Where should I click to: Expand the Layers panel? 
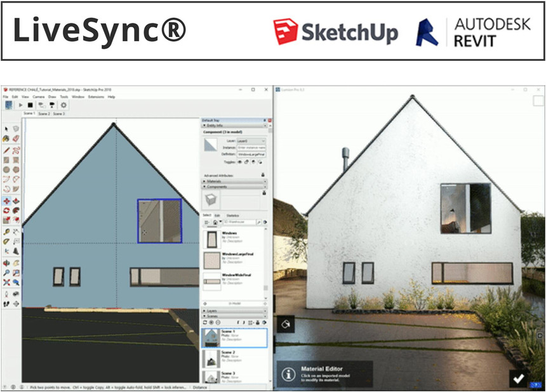[235, 311]
